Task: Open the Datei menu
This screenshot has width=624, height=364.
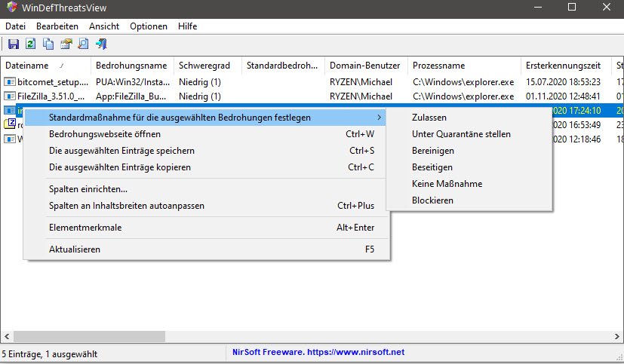Action: point(16,26)
